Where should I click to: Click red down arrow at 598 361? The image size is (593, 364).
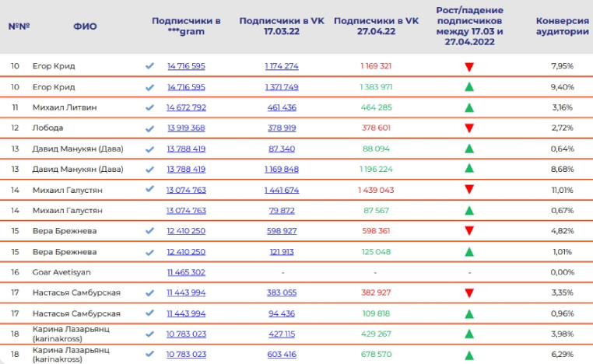pyautogui.click(x=468, y=231)
